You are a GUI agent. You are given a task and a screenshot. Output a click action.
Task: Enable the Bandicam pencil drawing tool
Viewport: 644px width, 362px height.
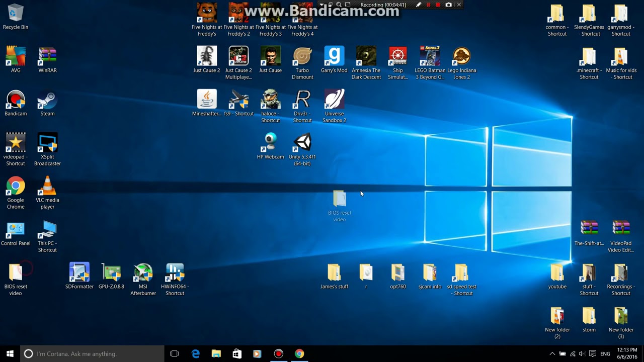coord(419,5)
